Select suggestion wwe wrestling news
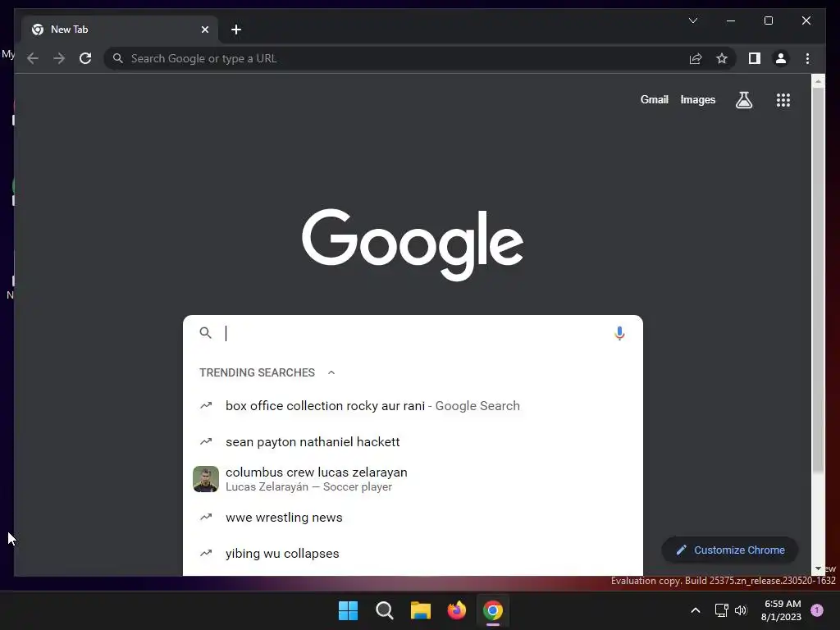840x630 pixels. click(413, 518)
